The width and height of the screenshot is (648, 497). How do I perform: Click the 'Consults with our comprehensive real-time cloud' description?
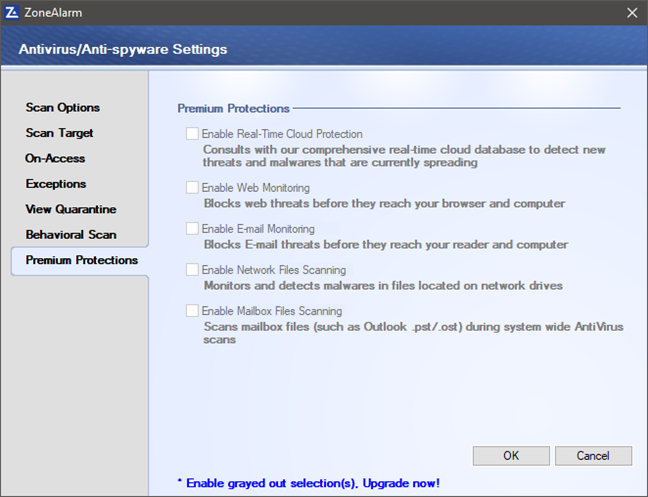pyautogui.click(x=404, y=156)
